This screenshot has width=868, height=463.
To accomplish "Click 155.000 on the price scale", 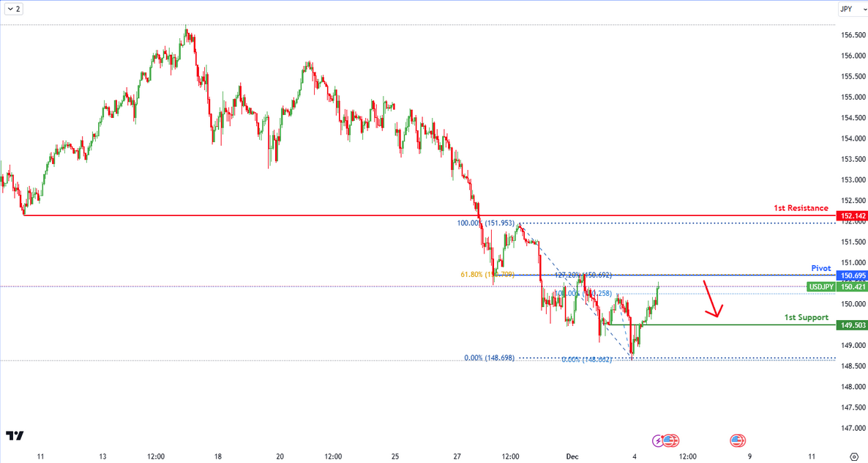I will (853, 97).
